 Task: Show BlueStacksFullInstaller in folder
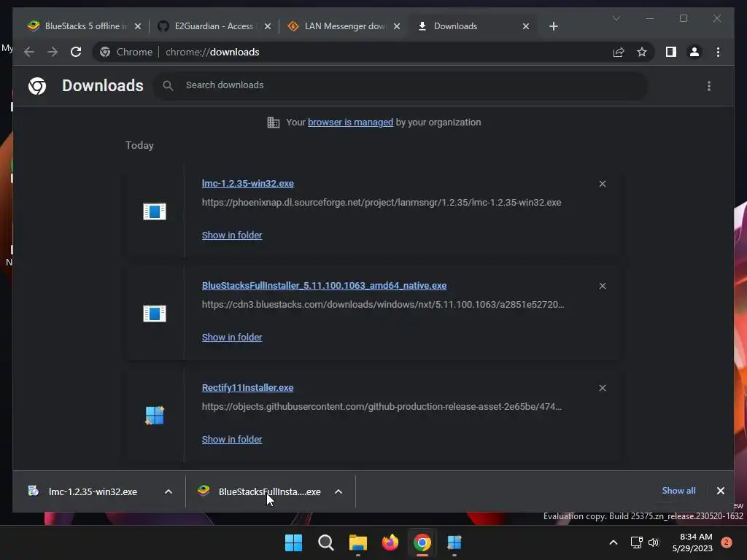click(x=232, y=337)
